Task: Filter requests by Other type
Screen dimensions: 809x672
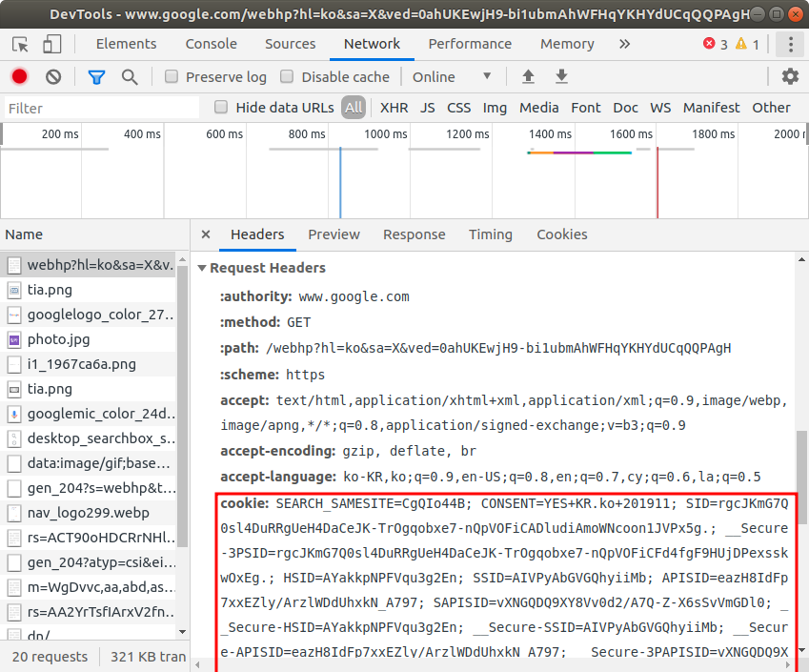Action: point(771,108)
